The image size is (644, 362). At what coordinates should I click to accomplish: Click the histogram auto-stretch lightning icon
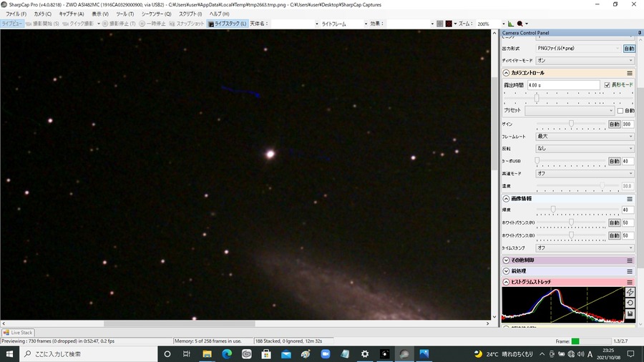[630, 292]
